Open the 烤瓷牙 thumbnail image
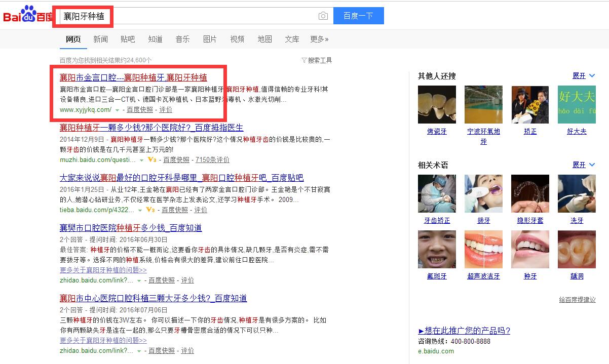609x364 pixels. coord(437,105)
